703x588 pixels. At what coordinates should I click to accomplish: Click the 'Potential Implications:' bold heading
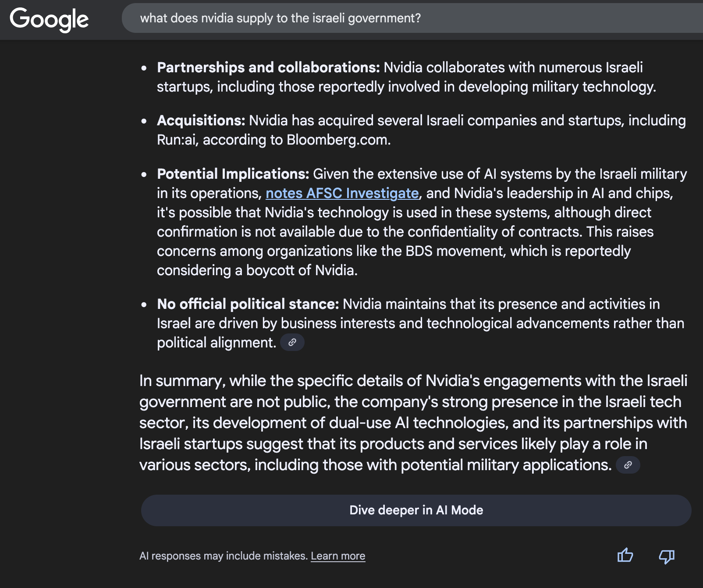[233, 174]
